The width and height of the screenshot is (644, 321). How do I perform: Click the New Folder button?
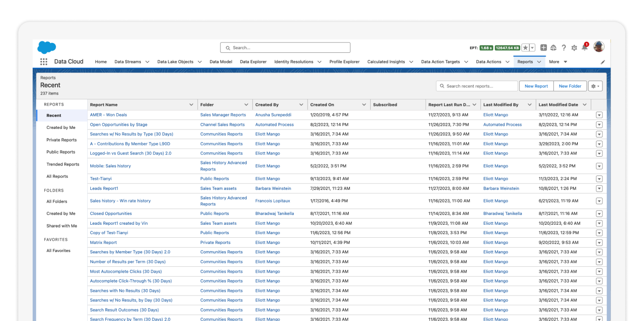pos(570,86)
